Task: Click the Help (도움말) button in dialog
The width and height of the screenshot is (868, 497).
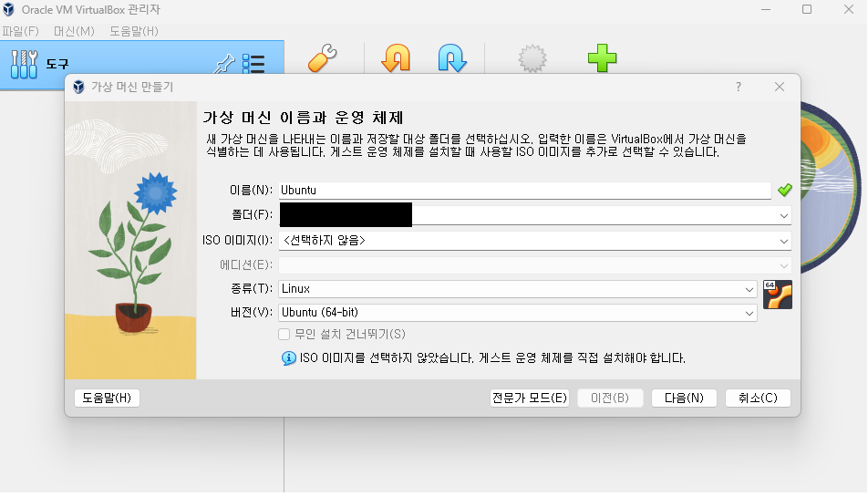Action: point(107,398)
